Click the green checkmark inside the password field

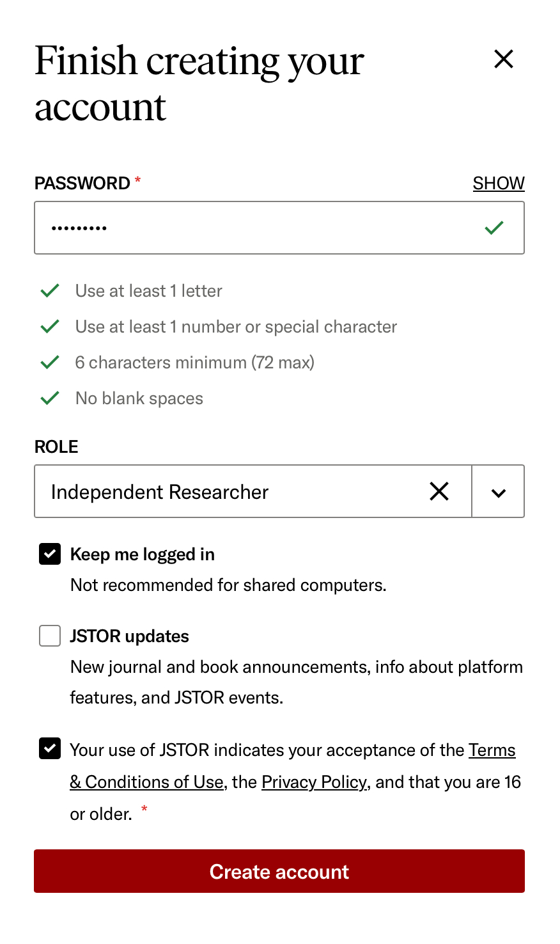(x=494, y=228)
